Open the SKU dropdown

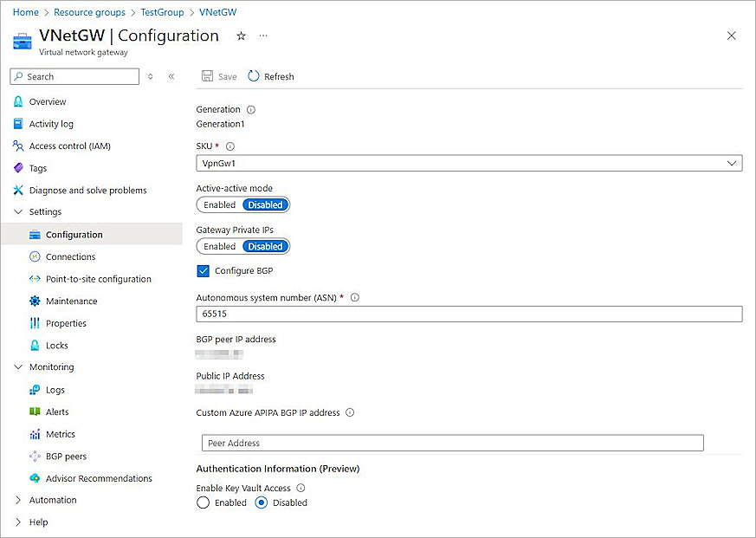point(468,163)
